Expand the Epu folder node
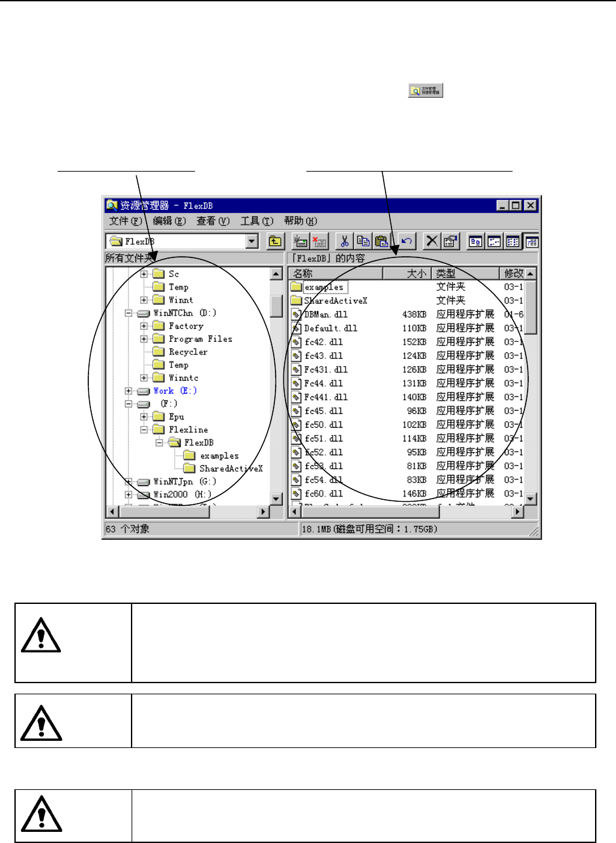The width and height of the screenshot is (616, 843). [x=144, y=417]
